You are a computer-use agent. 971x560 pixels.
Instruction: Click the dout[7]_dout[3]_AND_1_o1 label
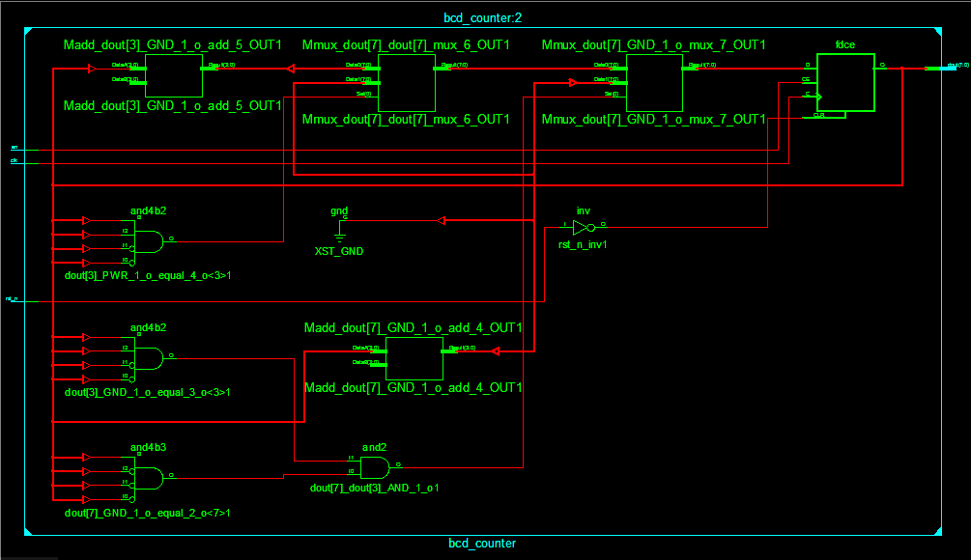[x=374, y=489]
